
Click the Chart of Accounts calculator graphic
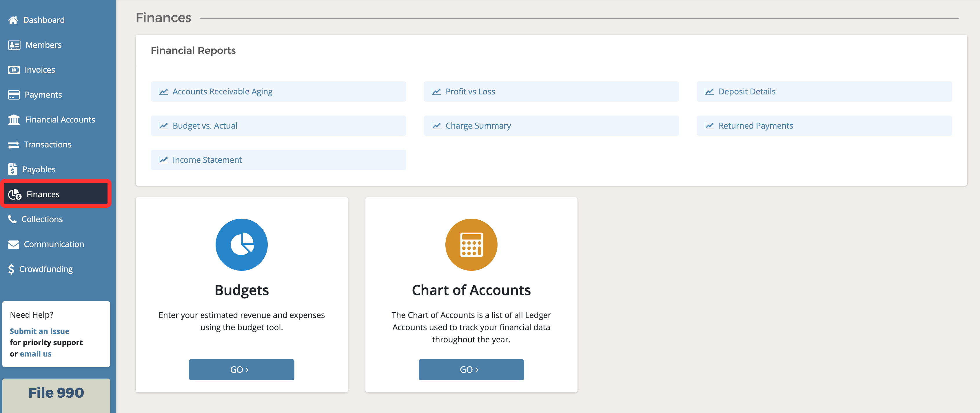click(471, 244)
